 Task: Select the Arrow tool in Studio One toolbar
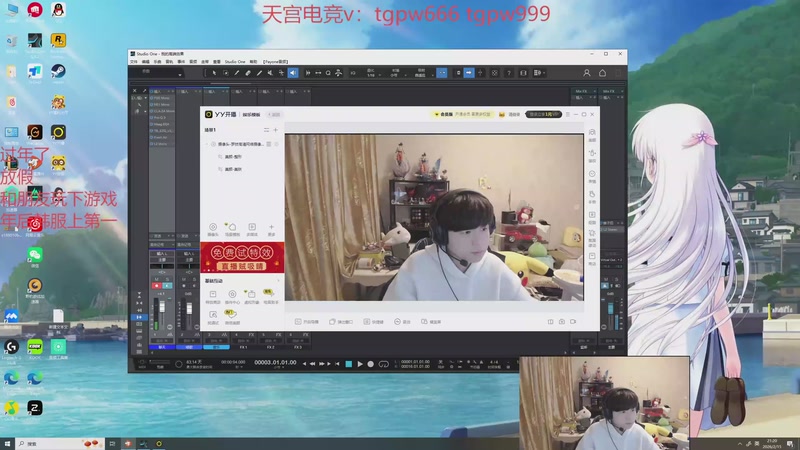tap(214, 73)
